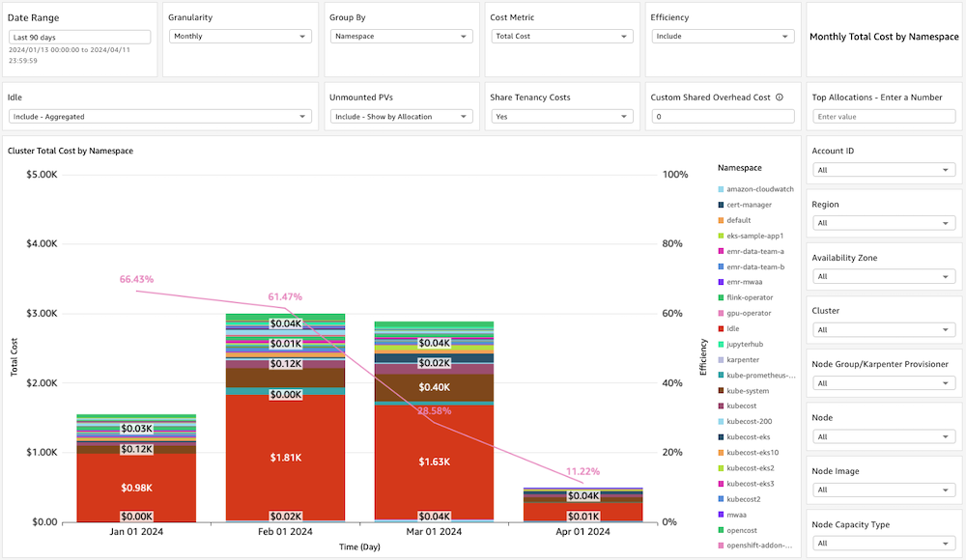Select cert-manager legend swatch

721,205
